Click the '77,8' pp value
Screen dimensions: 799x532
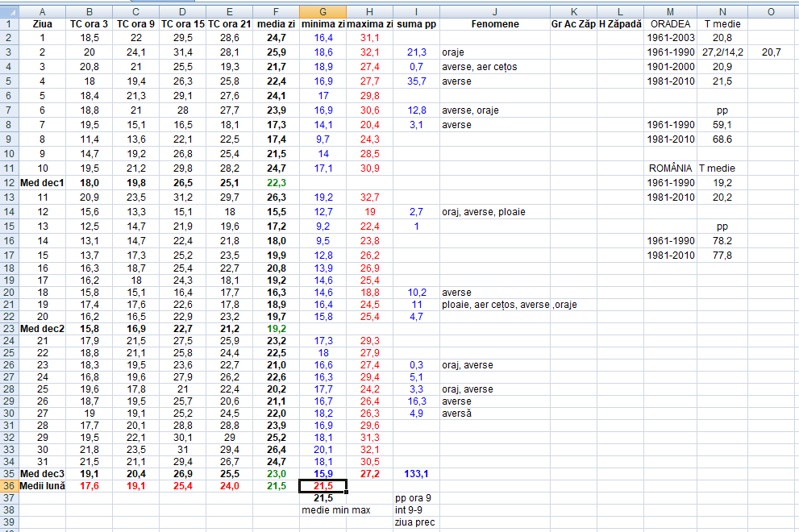(x=722, y=256)
